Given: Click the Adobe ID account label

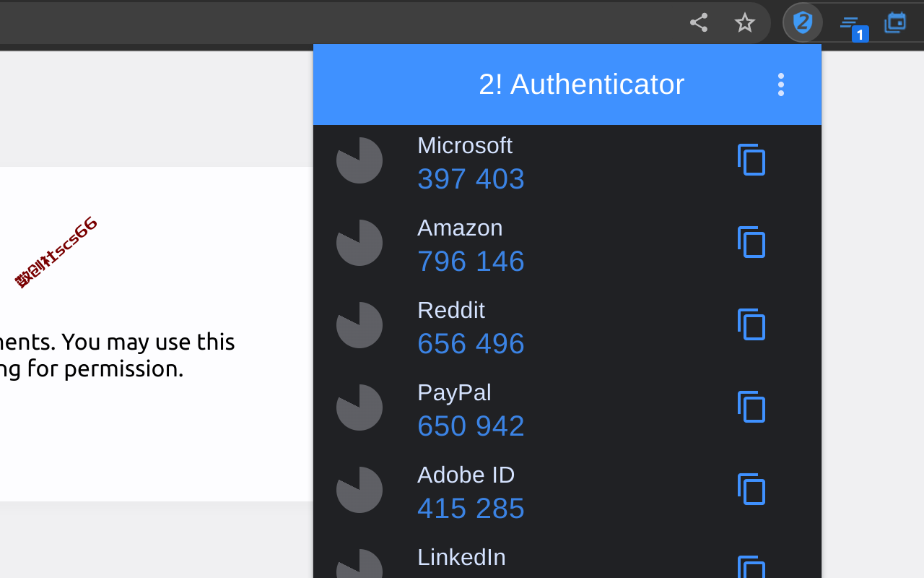Looking at the screenshot, I should (x=466, y=475).
